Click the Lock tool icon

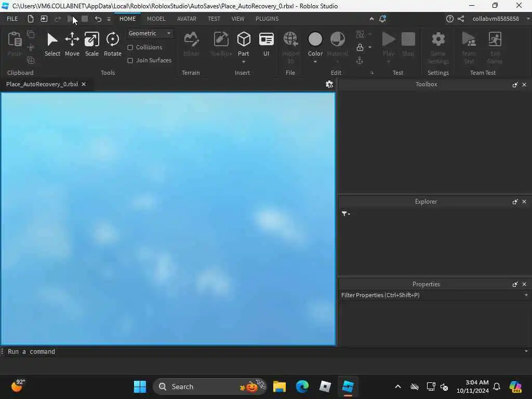[x=360, y=47]
